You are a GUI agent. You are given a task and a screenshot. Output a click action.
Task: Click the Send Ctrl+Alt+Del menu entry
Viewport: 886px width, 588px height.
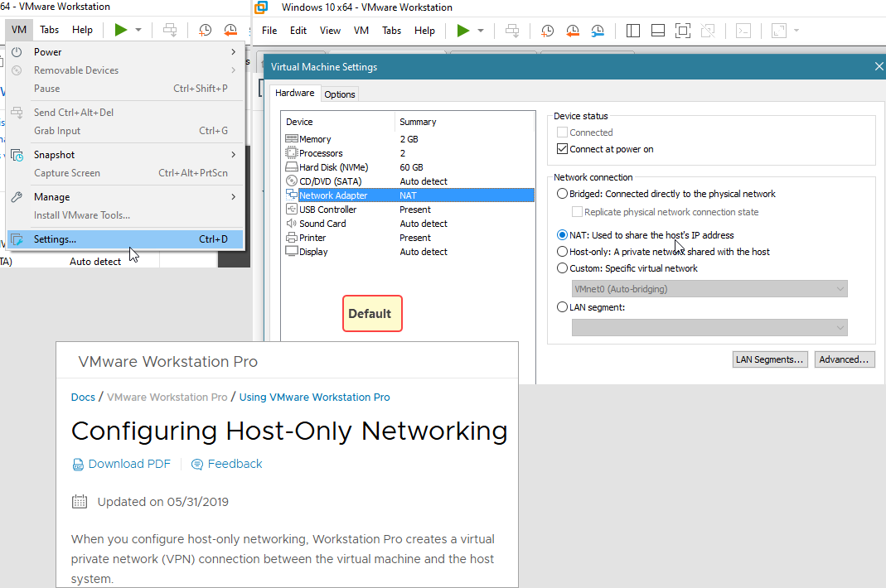point(125,113)
